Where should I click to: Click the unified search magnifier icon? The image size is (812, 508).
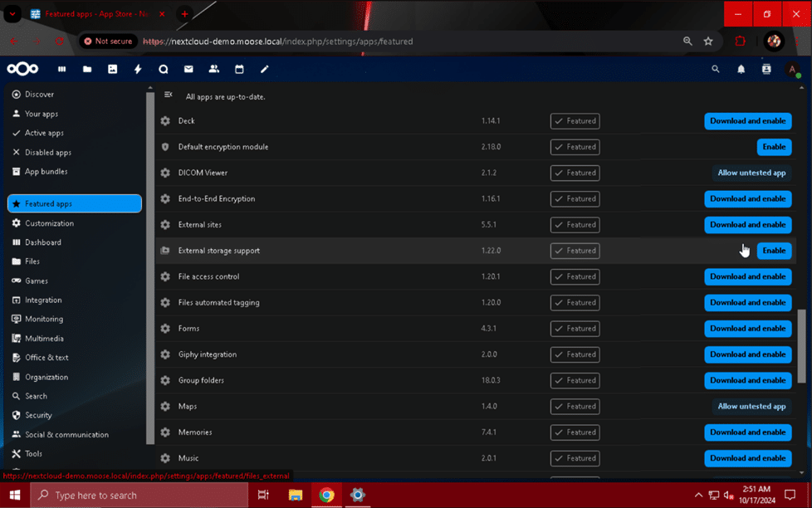[x=716, y=69]
